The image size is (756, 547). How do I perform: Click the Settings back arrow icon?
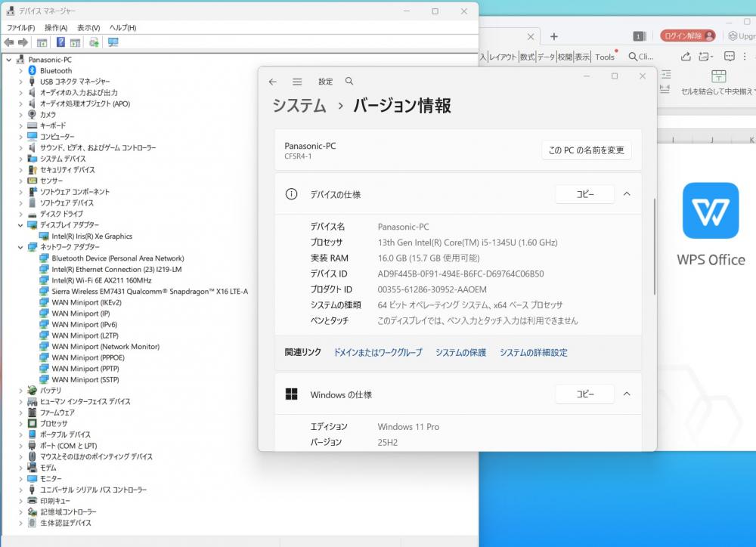272,82
